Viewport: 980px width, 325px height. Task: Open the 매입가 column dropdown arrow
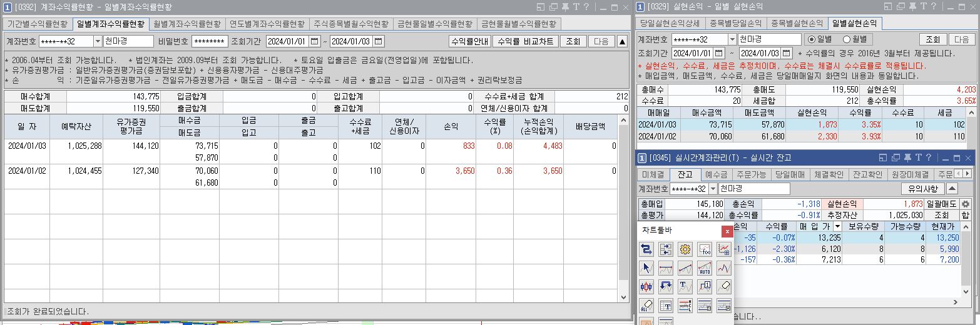tap(837, 226)
